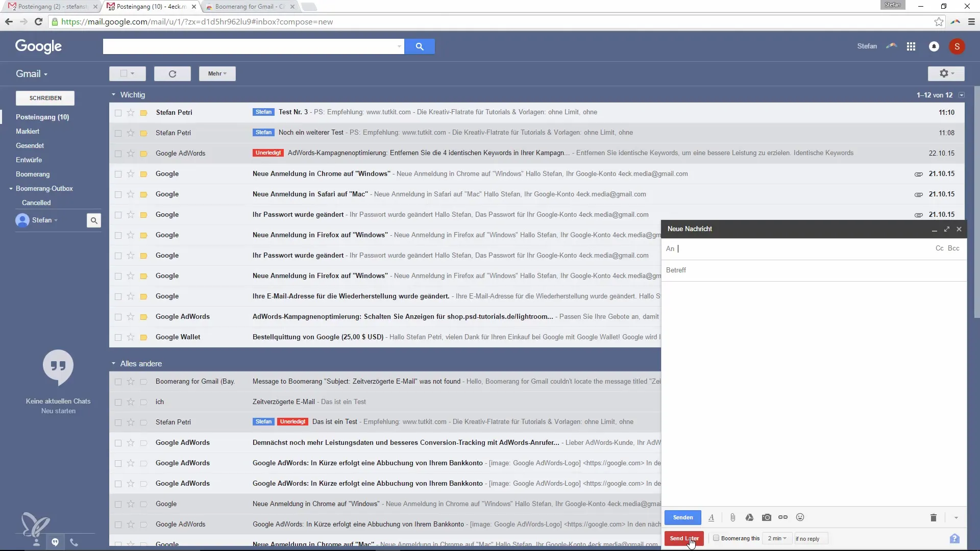980x551 pixels.
Task: Click the Betreff subject field
Action: tap(814, 270)
